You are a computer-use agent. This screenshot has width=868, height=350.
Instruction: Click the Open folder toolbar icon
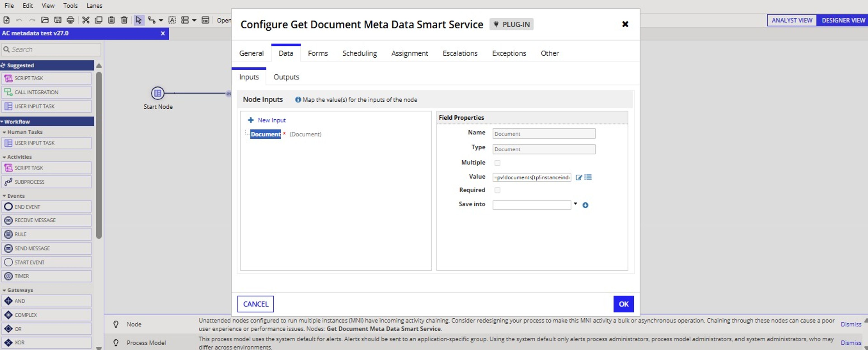[x=45, y=20]
